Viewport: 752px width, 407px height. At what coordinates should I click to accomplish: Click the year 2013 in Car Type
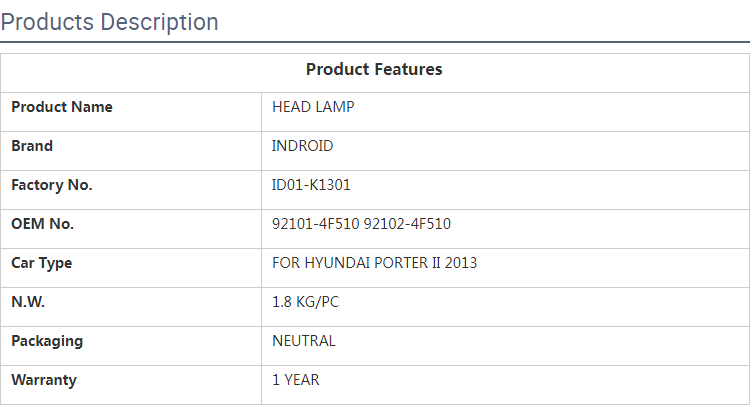[x=461, y=263]
